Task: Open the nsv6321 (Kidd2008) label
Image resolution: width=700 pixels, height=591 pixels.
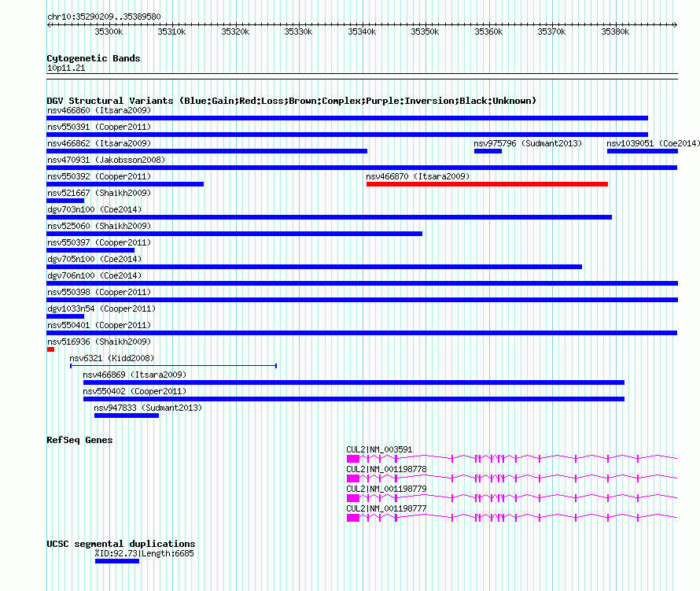Action: point(112,358)
